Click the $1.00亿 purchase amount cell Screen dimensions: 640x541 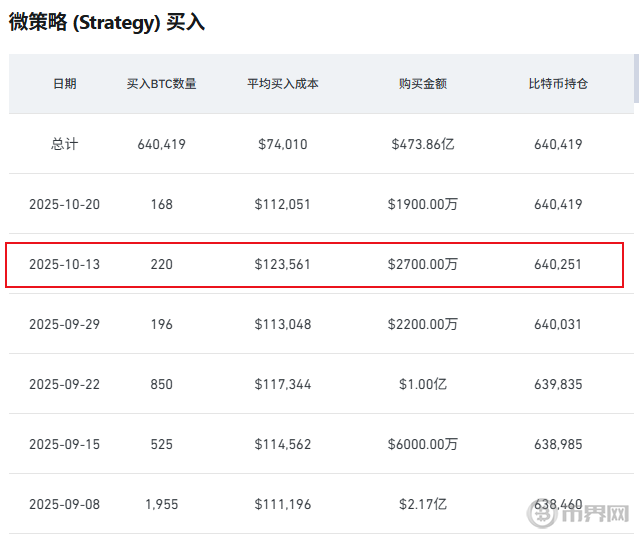423,384
